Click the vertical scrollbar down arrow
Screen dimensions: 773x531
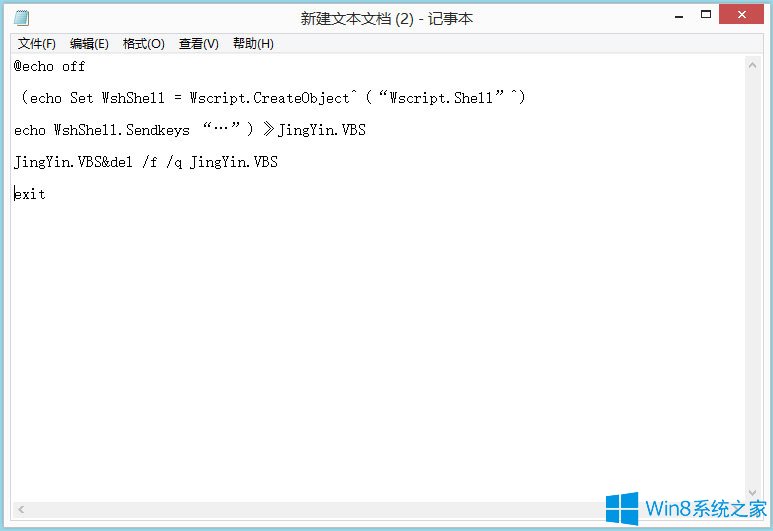pos(752,493)
